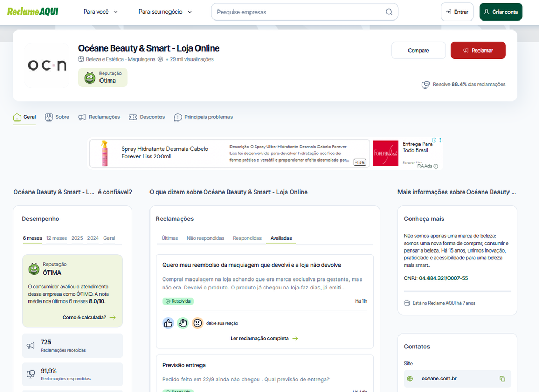This screenshot has width=539, height=392.
Task: Show the Respondidas complaints
Action: [x=247, y=238]
